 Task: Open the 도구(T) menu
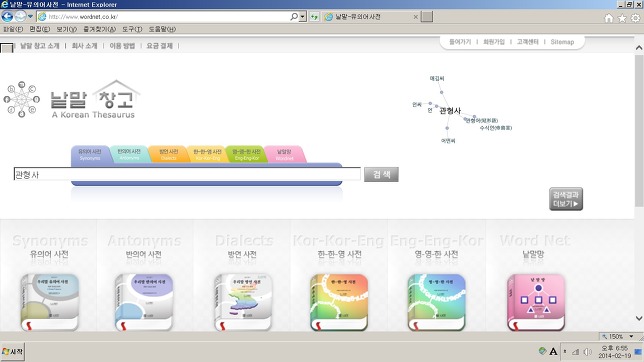(x=132, y=29)
